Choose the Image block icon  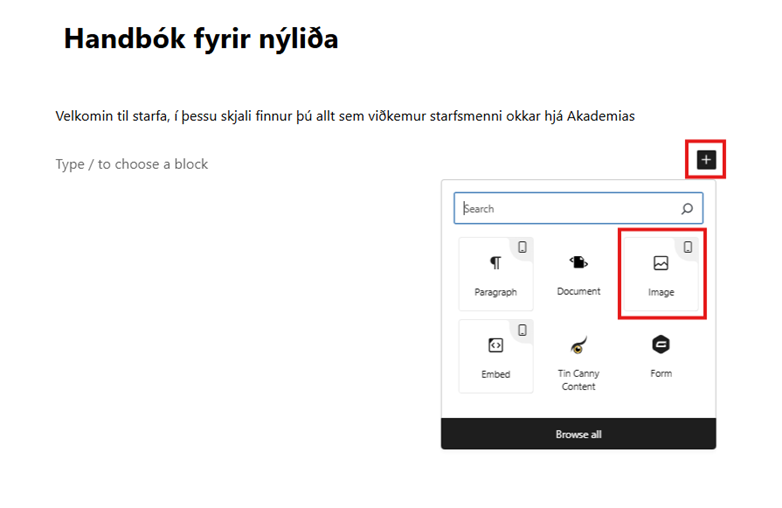660,263
